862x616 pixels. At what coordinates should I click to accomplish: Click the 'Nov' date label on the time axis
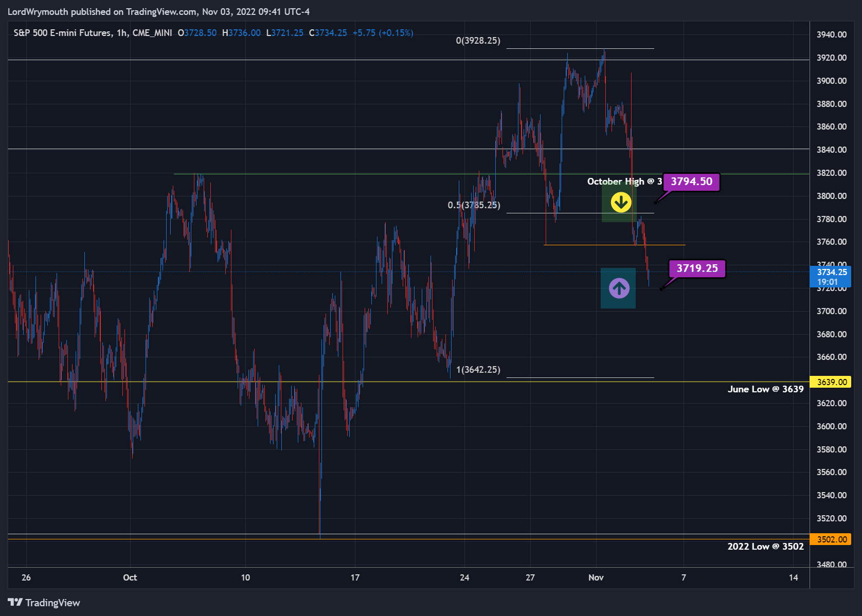tap(596, 577)
